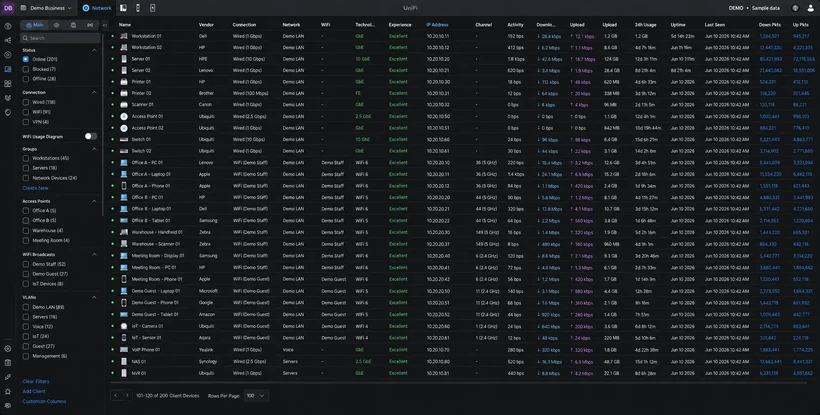Go to the previous page arrow
Image resolution: width=820 pixels, height=415 pixels.
click(116, 396)
